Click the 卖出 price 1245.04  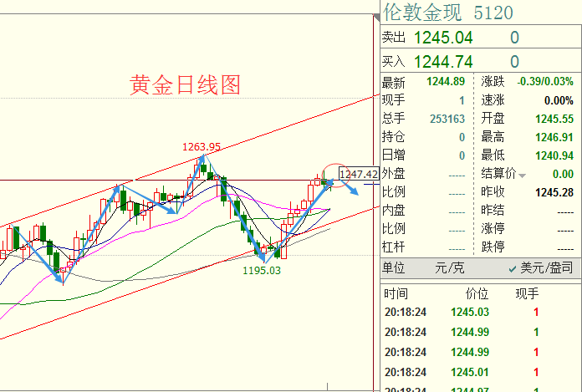point(442,38)
